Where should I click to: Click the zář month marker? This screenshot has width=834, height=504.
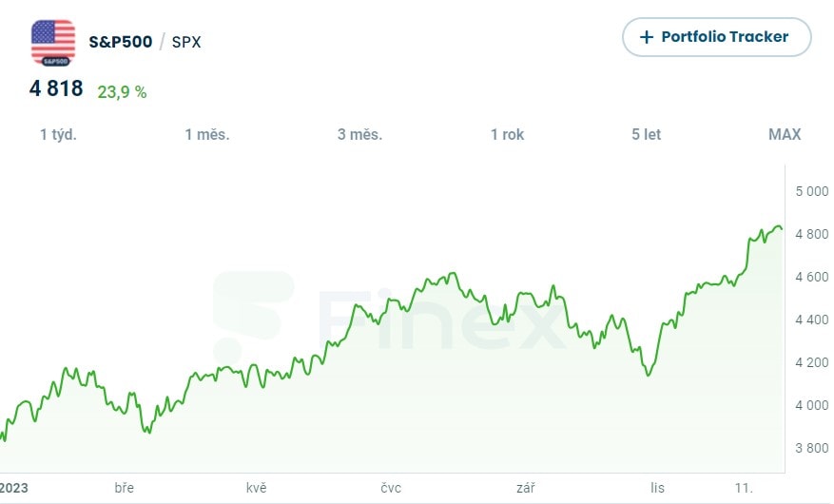point(525,488)
